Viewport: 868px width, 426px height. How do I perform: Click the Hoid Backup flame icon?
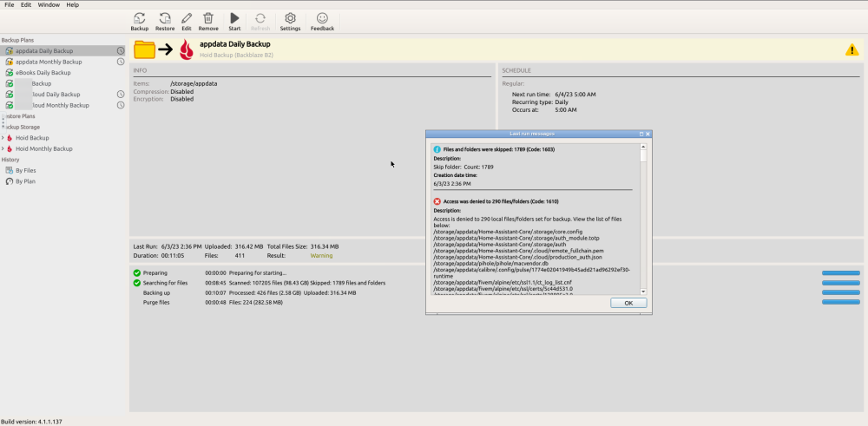tap(10, 138)
